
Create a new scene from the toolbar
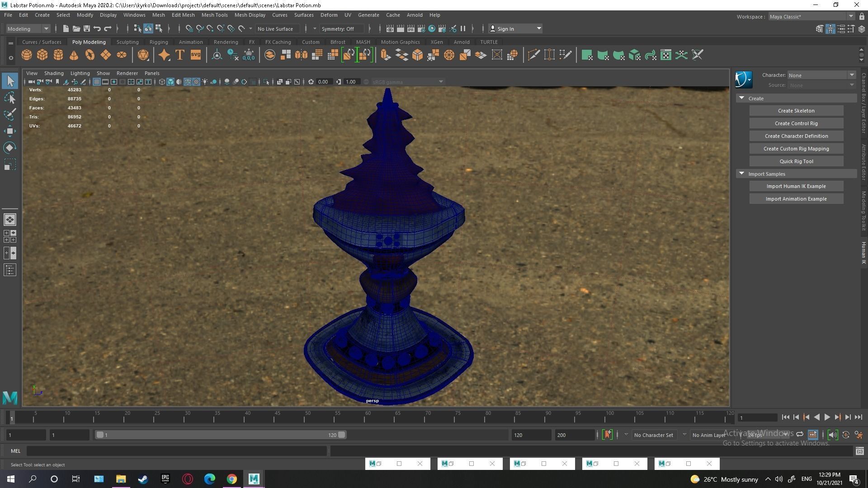(x=66, y=28)
